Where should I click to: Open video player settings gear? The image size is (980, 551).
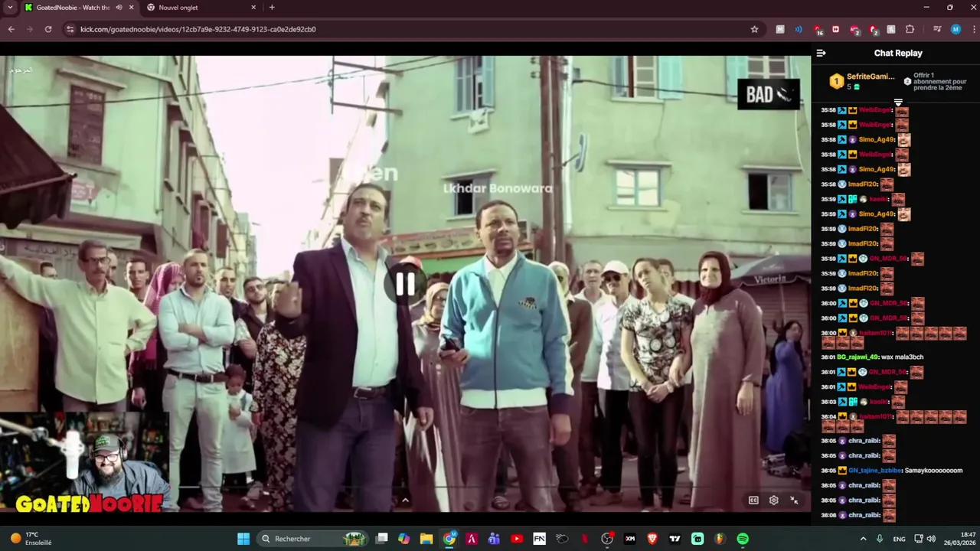tap(773, 500)
